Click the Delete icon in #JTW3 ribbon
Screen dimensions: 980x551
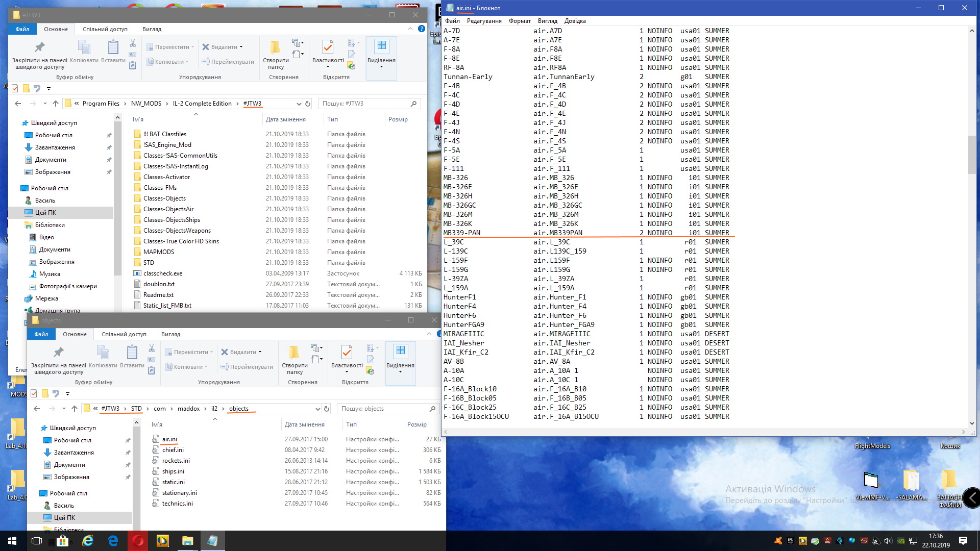click(206, 47)
